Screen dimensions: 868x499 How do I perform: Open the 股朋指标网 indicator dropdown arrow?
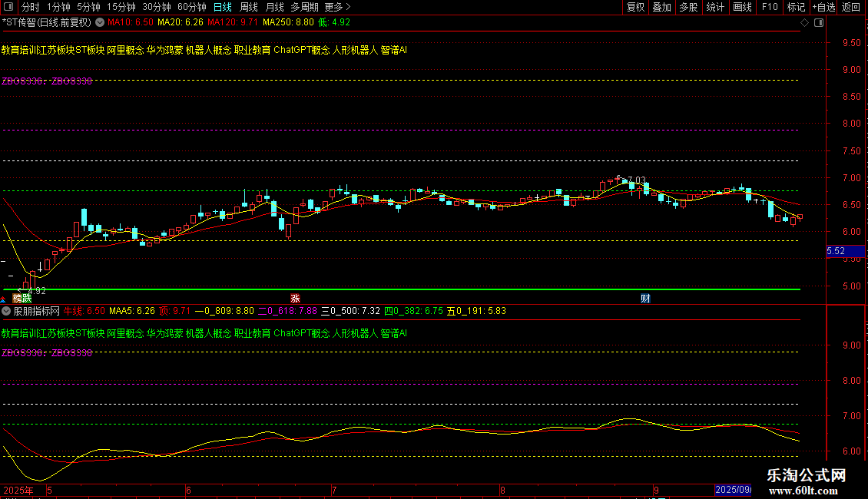point(6,311)
